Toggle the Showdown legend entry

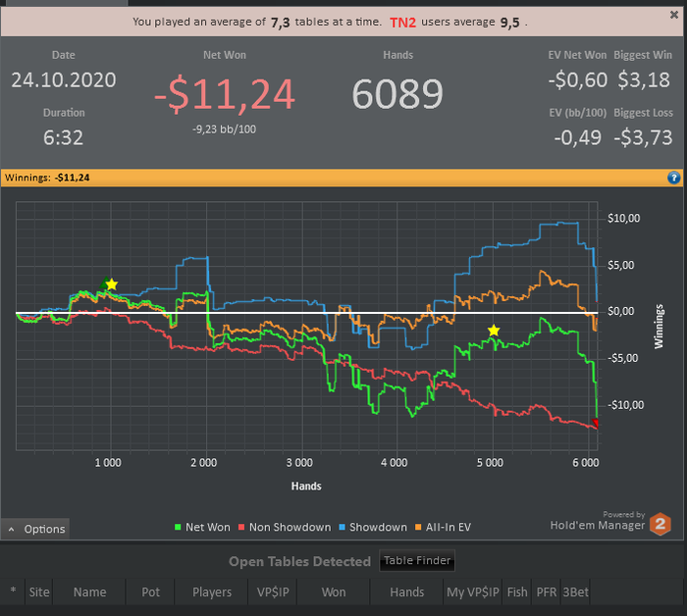coord(373,527)
